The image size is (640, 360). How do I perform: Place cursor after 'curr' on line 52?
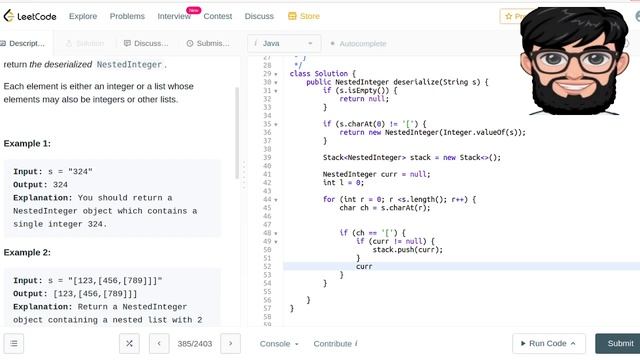373,267
